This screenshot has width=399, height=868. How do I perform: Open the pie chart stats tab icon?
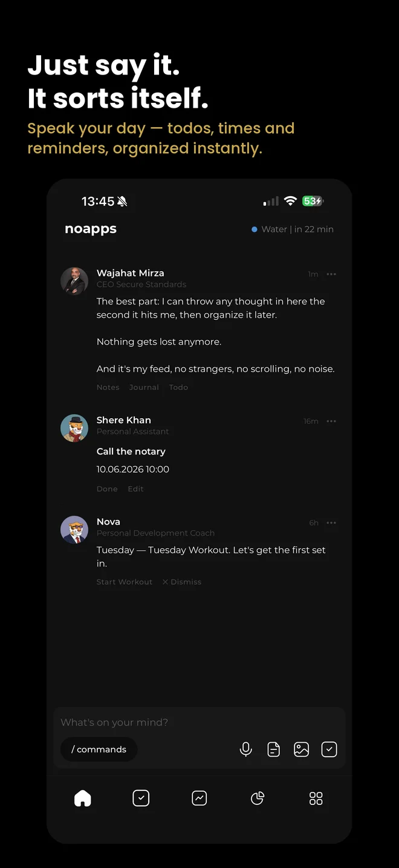[258, 798]
